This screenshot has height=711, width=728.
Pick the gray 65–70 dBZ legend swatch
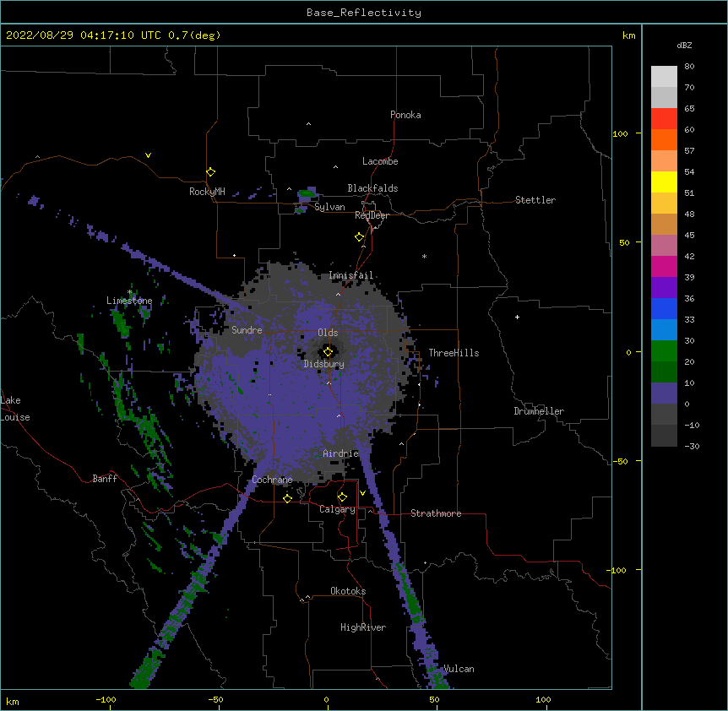(664, 97)
